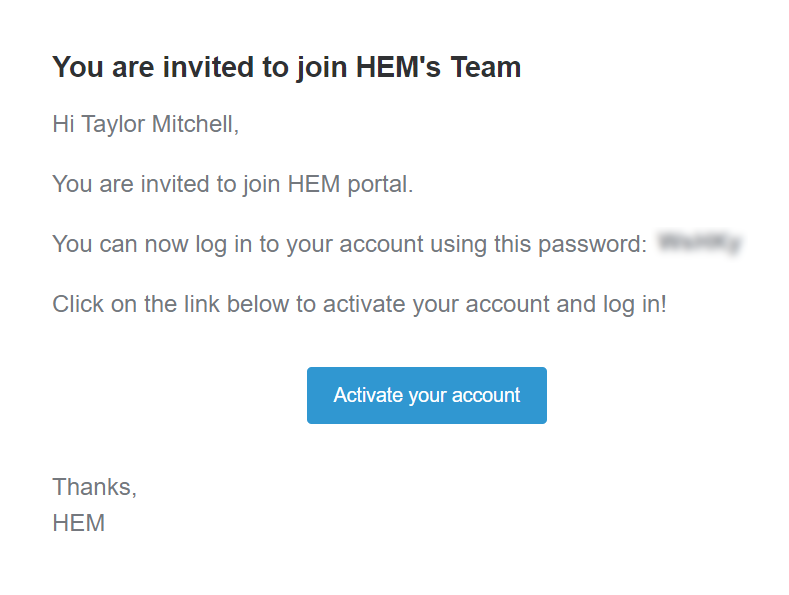Click the name Taylor in greeting
The image size is (789, 595).
[x=113, y=125]
